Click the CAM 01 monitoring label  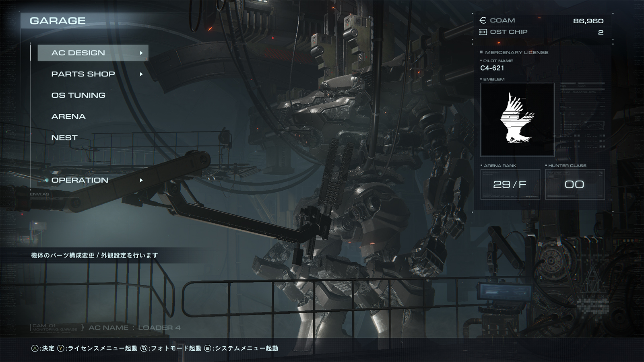point(54,327)
